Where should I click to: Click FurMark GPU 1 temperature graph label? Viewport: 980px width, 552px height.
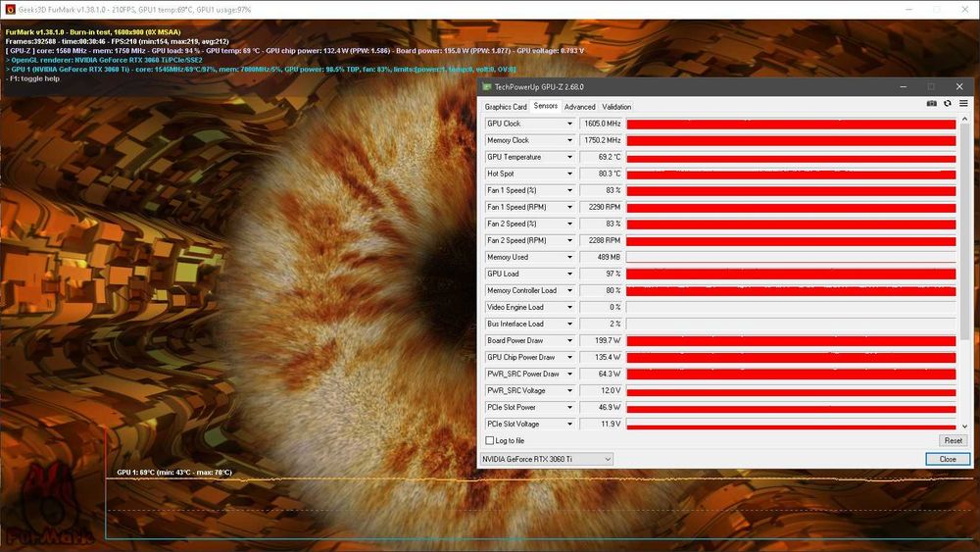tap(174, 472)
